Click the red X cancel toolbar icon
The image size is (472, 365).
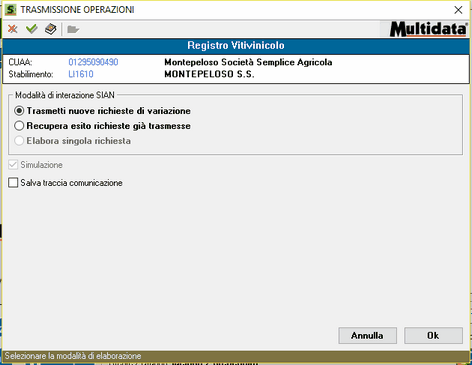click(13, 29)
